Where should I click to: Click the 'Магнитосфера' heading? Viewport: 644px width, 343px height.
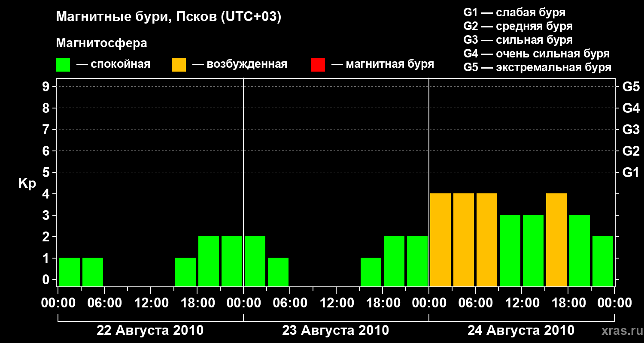click(102, 43)
